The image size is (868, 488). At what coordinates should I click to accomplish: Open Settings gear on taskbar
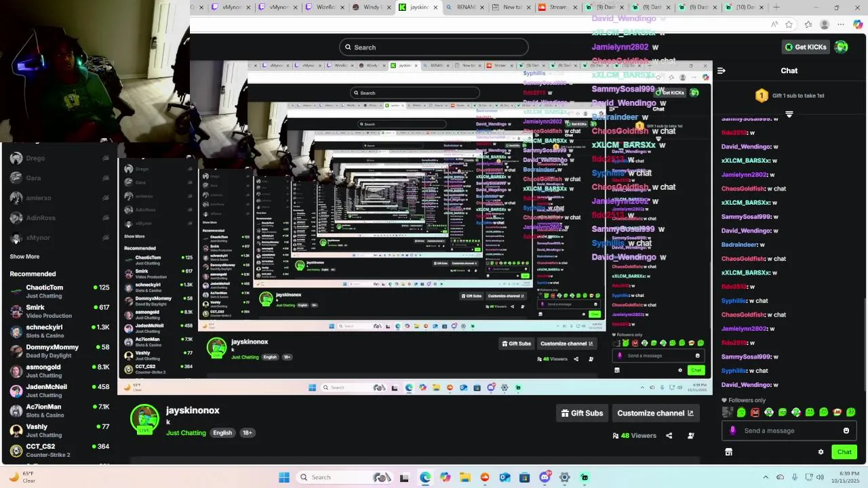tap(564, 477)
